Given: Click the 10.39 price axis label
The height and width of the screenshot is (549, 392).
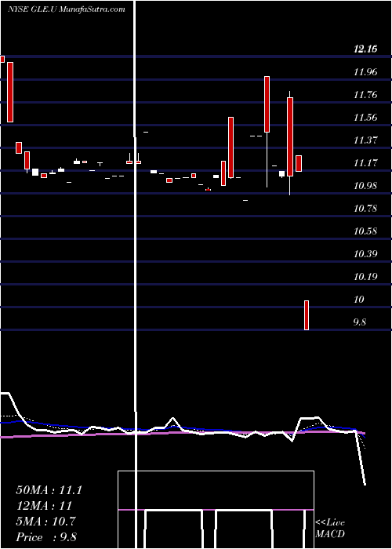Looking at the screenshot, I should (365, 254).
